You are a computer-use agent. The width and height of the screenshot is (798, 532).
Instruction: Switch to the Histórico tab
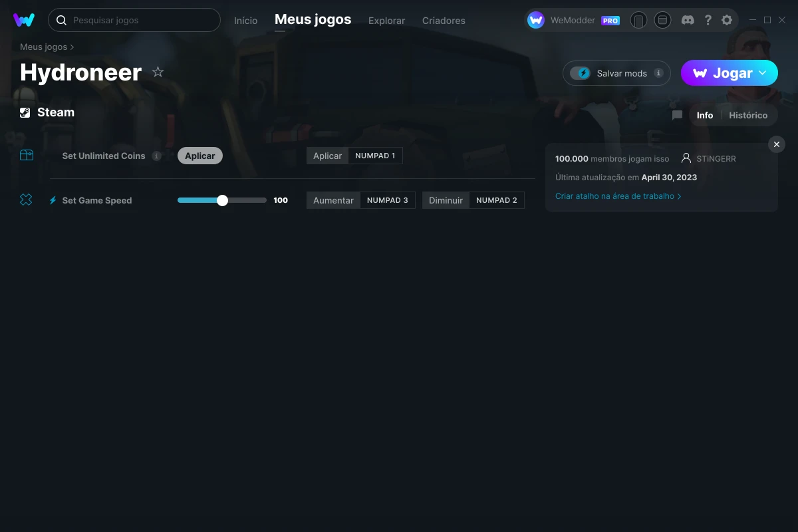[x=748, y=115]
